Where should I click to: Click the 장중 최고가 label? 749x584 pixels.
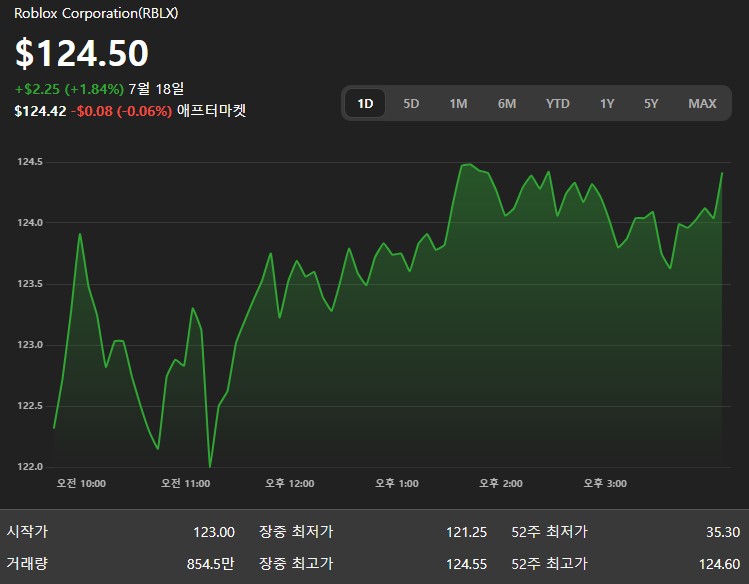[296, 563]
